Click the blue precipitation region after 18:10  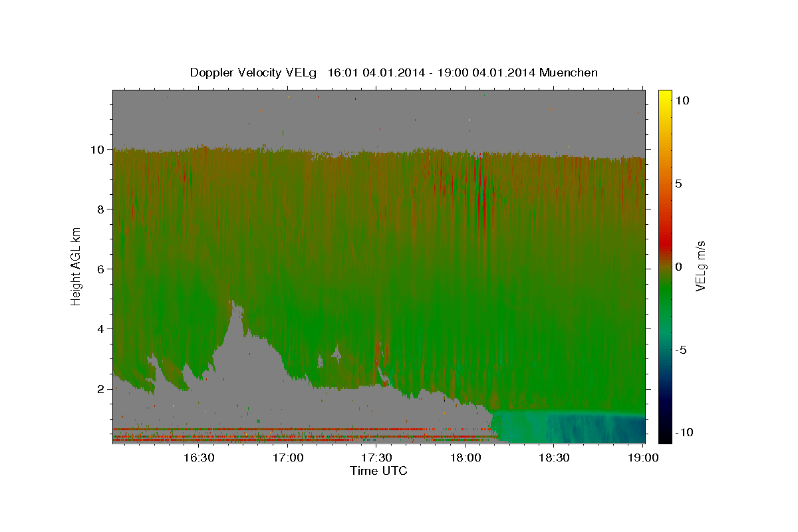click(569, 427)
